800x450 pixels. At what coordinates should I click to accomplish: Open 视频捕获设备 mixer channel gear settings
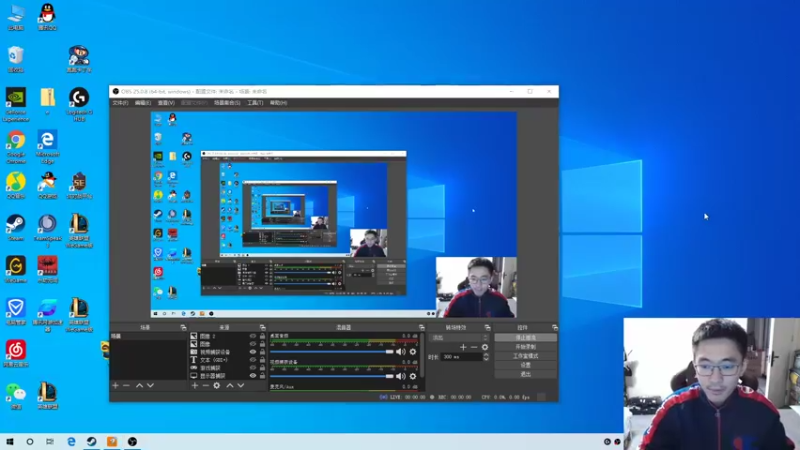[413, 377]
